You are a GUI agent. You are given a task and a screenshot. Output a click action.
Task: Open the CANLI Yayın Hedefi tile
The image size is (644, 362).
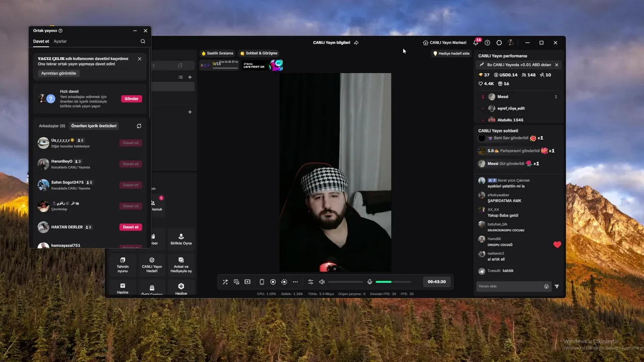coord(152,264)
